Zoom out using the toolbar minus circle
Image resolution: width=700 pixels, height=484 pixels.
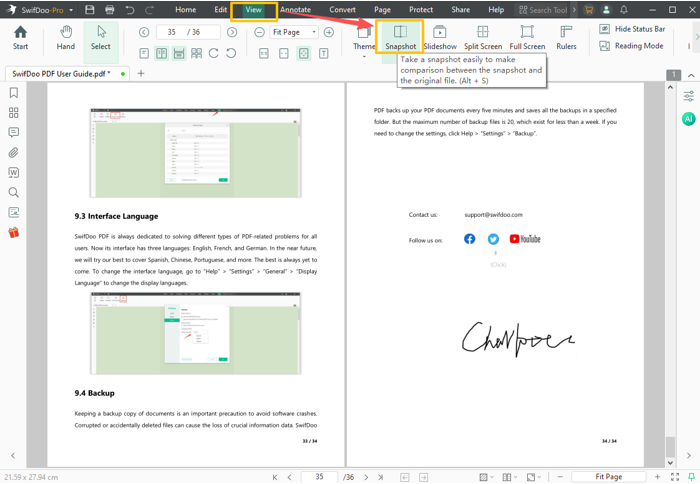(x=259, y=32)
